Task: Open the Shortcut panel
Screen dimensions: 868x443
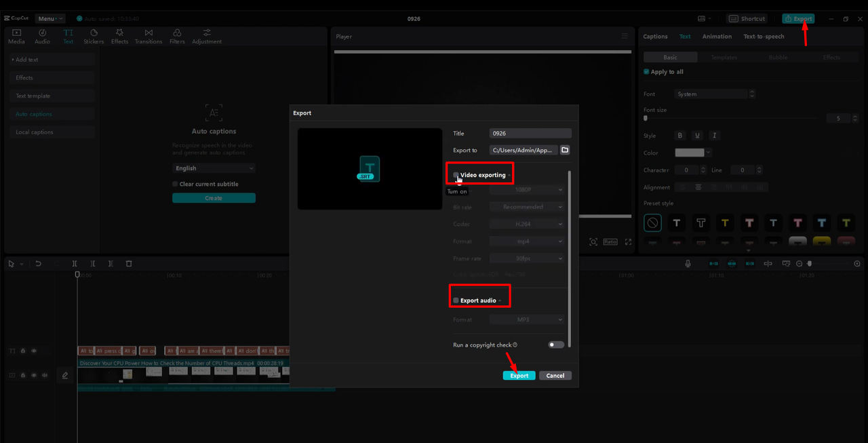Action: (747, 18)
